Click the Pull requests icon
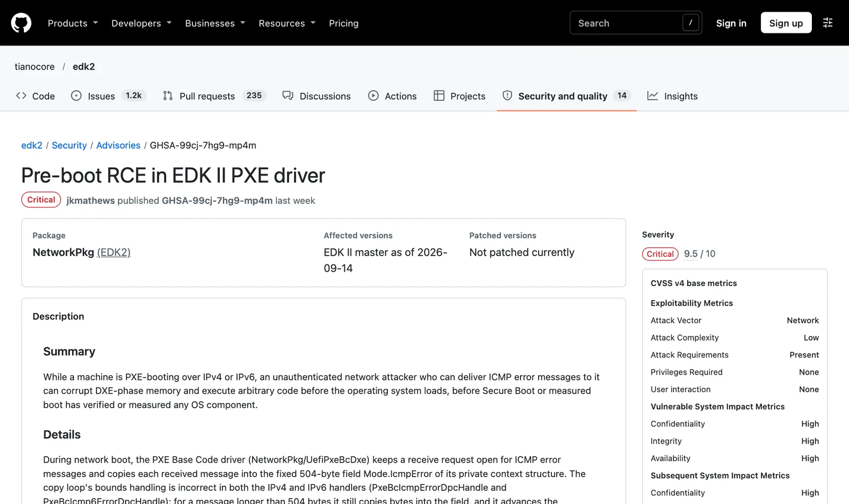Viewport: 849px width, 504px height. 168,95
